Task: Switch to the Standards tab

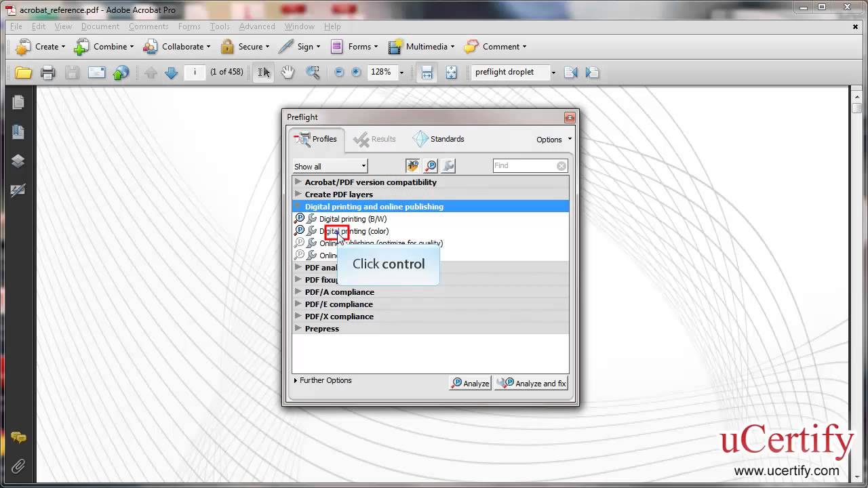Action: tap(439, 139)
